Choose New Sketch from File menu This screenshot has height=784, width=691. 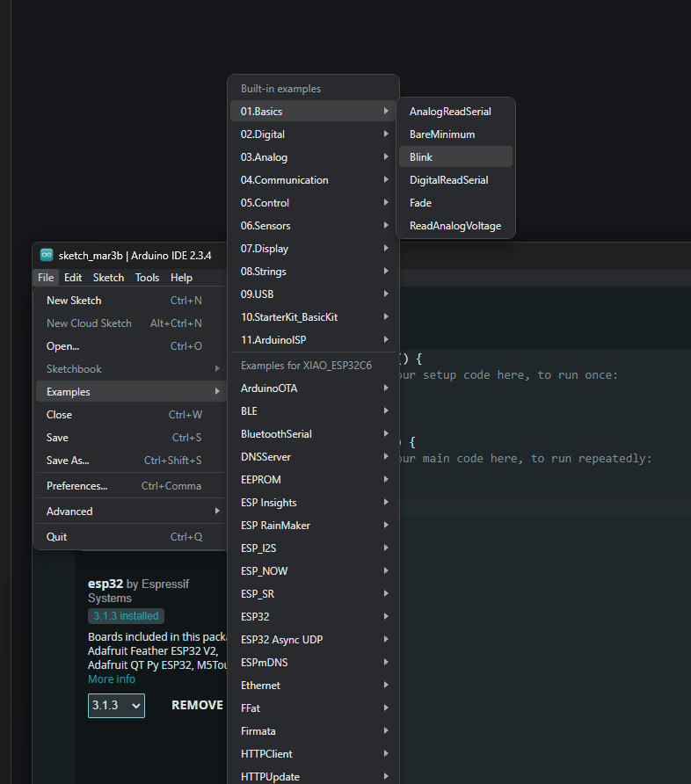tap(132, 301)
